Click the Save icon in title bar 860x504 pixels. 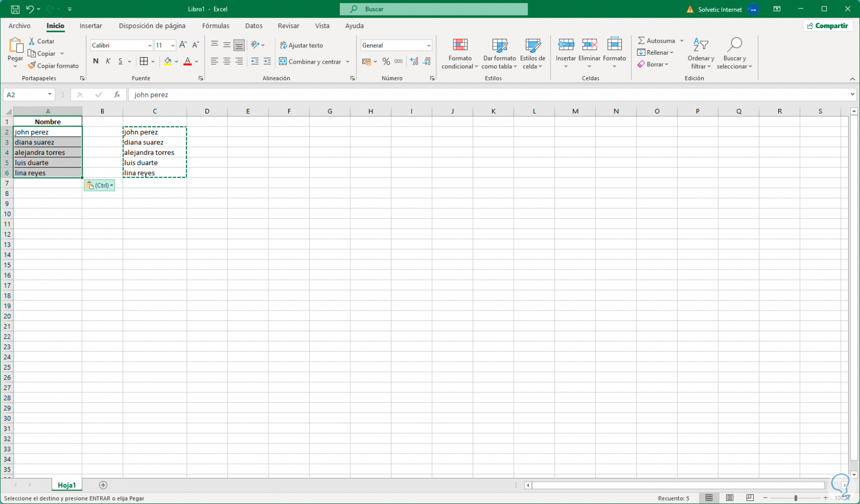tap(15, 9)
